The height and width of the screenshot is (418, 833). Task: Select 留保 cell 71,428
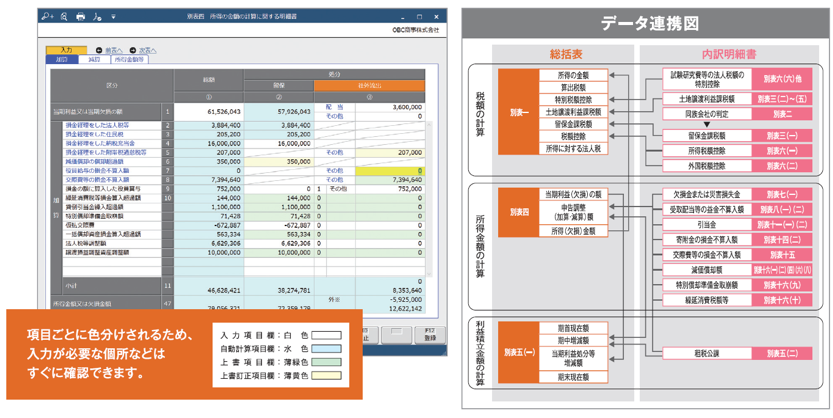click(279, 216)
